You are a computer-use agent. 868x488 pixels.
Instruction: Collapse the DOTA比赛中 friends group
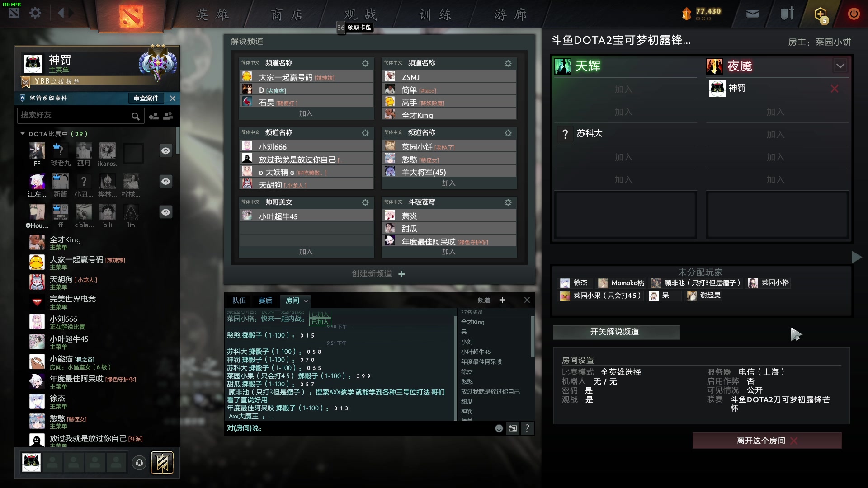click(23, 134)
